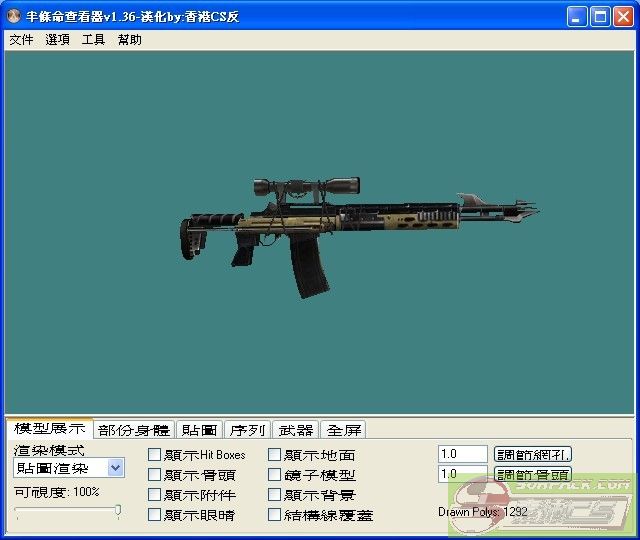This screenshot has height=540, width=640.
Task: Switch to the 貼圖 tab
Action: click(199, 430)
